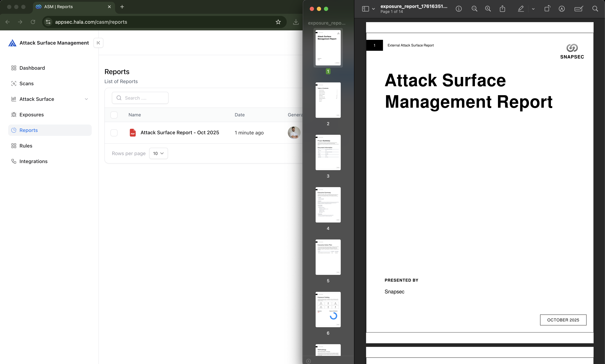Select page 2 thumbnail in Preview
This screenshot has width=605, height=364.
pyautogui.click(x=328, y=100)
